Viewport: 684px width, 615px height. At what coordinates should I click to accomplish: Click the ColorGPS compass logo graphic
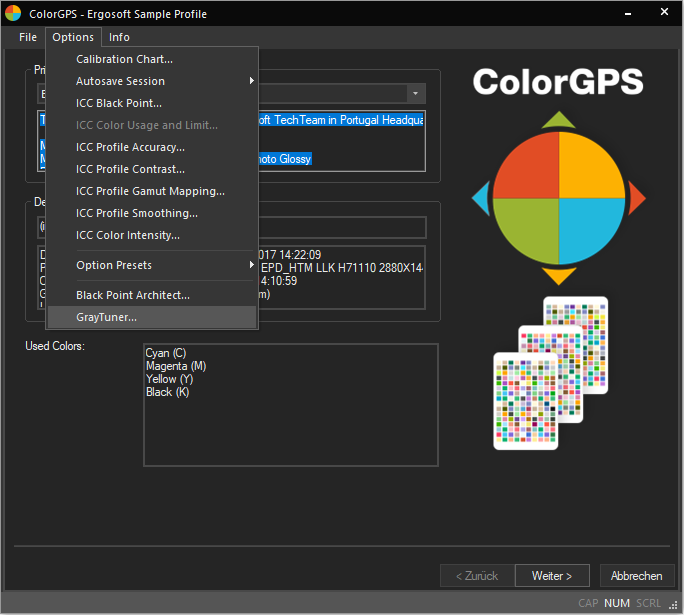coord(559,198)
